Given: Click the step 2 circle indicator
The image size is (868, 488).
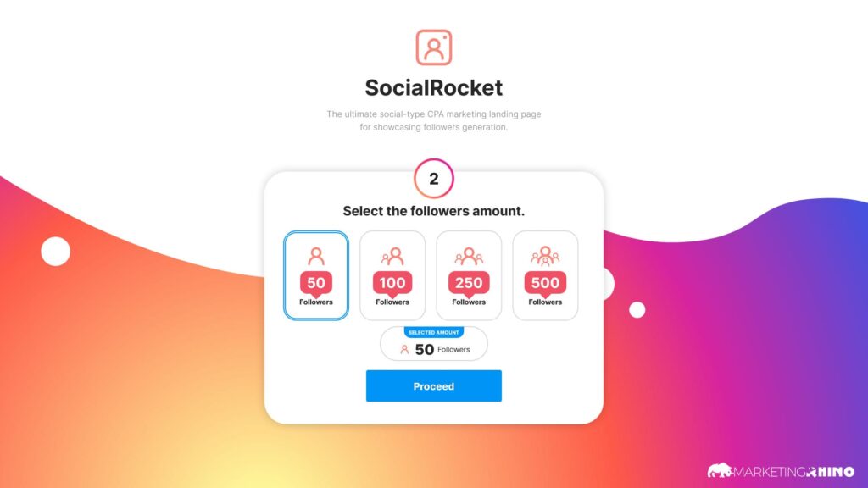Looking at the screenshot, I should coord(433,178).
